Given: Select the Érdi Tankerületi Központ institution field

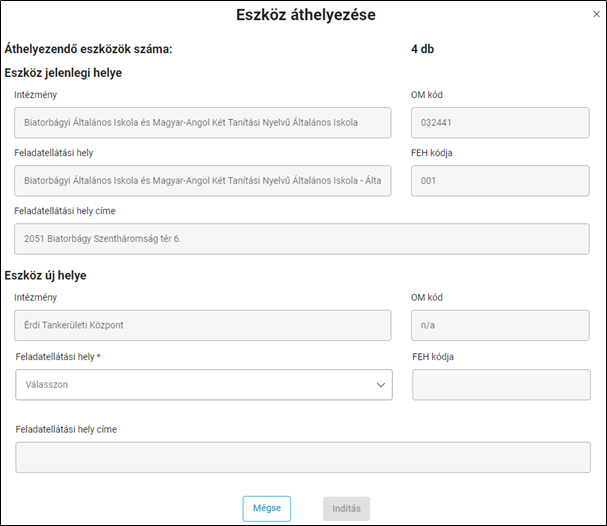Looking at the screenshot, I should (x=202, y=325).
